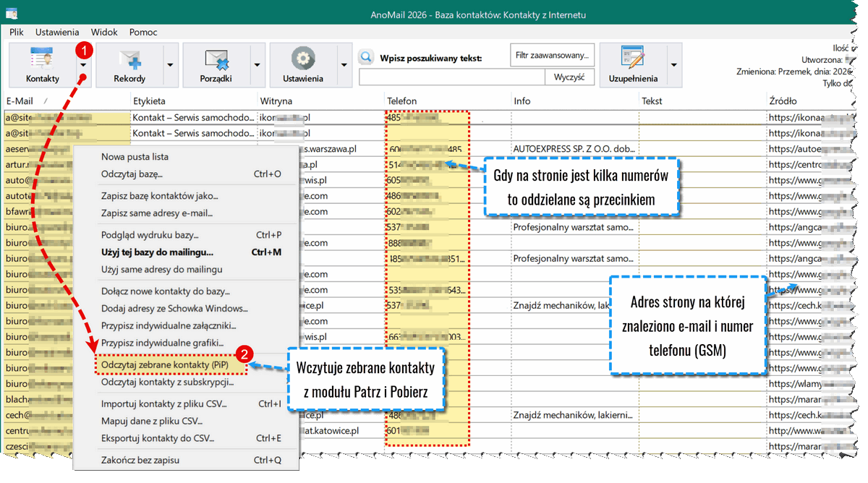Choose Zakończ bez zapisu
The height and width of the screenshot is (483, 868).
(x=187, y=460)
